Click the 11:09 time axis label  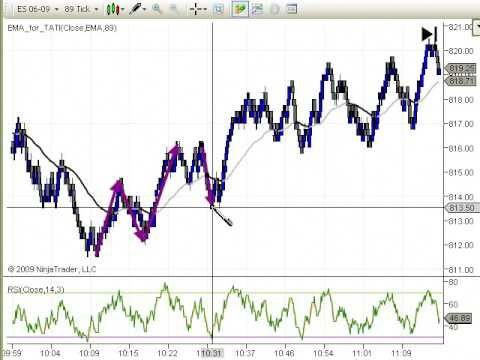(x=401, y=353)
